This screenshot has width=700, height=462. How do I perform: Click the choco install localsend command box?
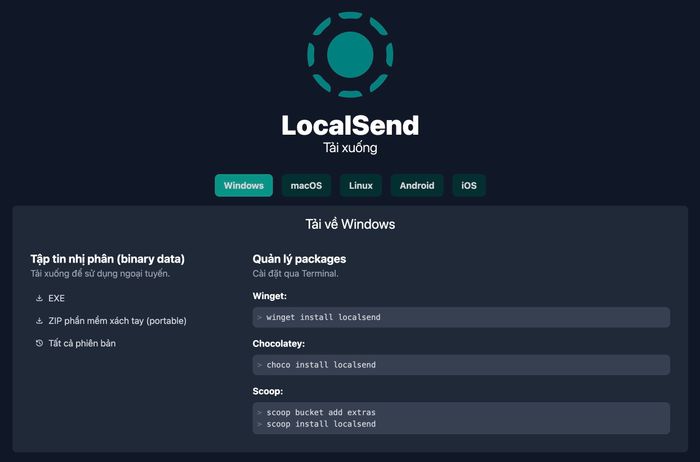point(461,365)
